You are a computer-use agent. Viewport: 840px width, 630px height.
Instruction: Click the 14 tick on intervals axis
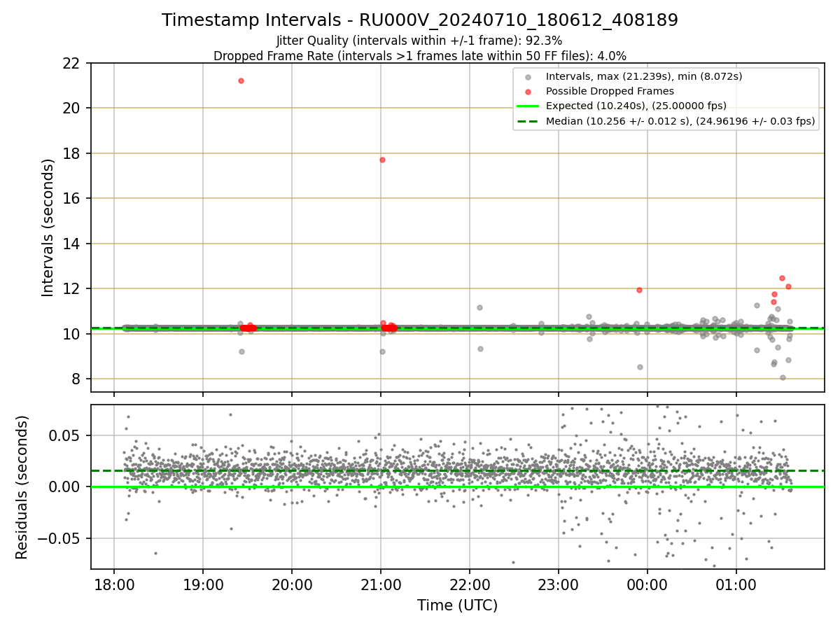pos(72,244)
